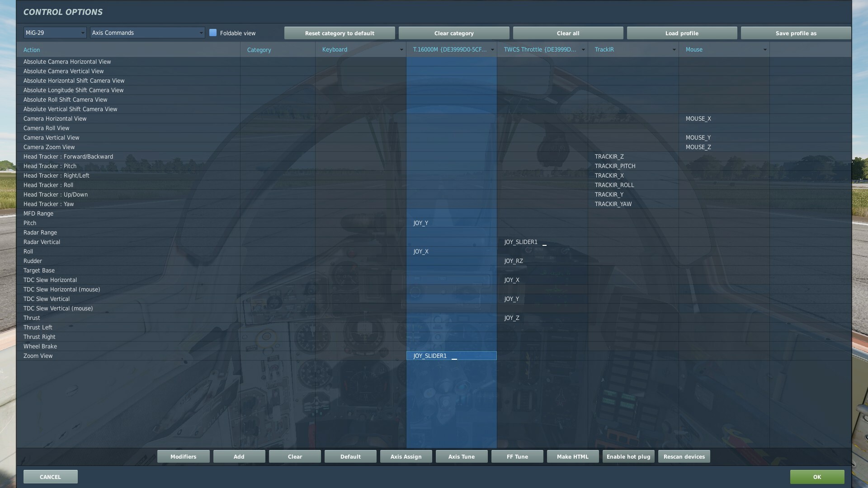Select the Zoom View action label
The image size is (868, 488).
(38, 356)
